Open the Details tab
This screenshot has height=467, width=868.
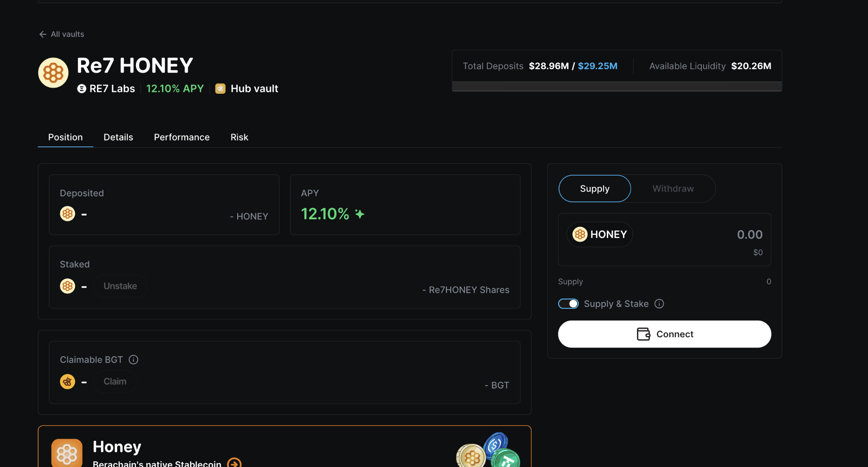coord(118,137)
